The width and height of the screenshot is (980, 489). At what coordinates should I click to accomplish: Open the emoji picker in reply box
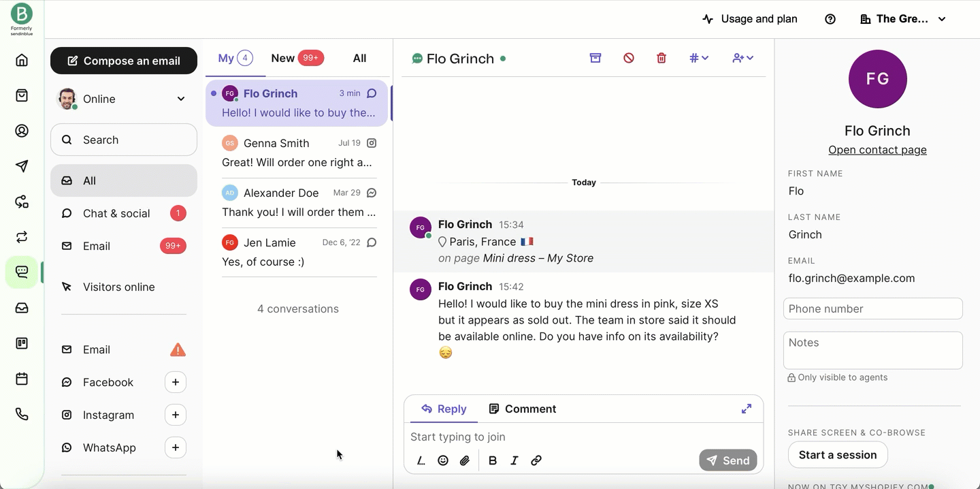pyautogui.click(x=443, y=461)
